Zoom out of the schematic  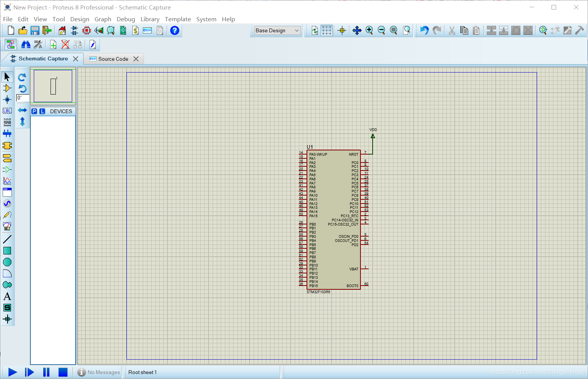point(382,30)
